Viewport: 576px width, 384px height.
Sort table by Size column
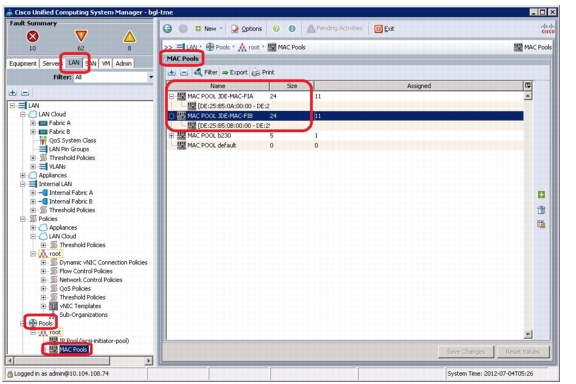tap(292, 86)
